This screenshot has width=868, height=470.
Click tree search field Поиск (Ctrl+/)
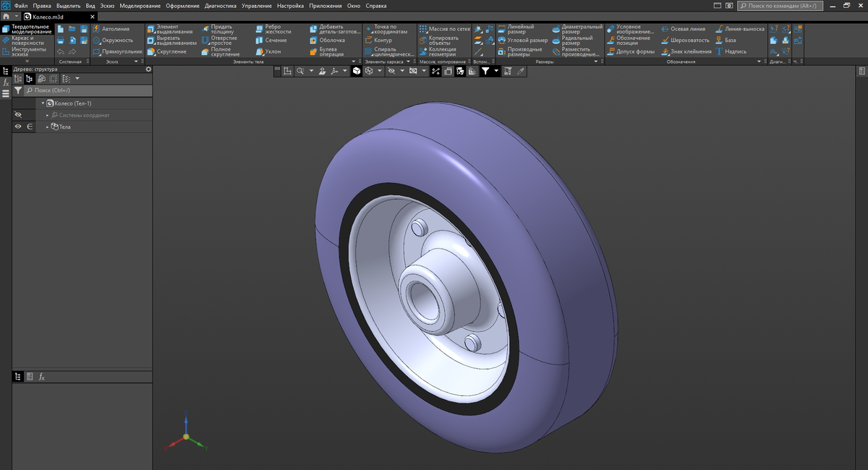point(88,91)
